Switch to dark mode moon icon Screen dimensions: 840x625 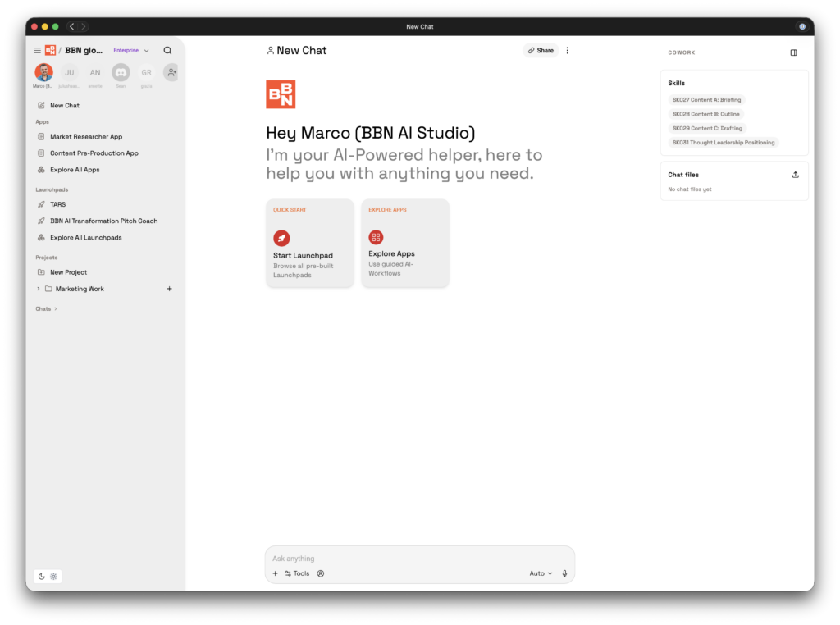42,577
